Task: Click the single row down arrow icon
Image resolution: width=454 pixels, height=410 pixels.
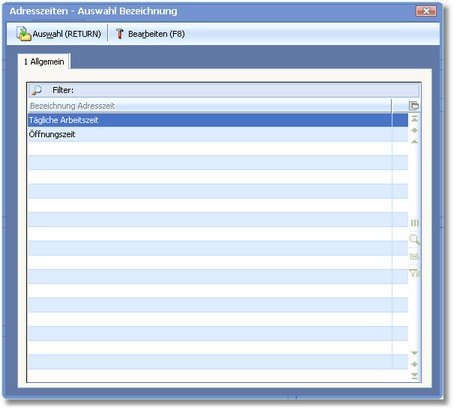Action: (414, 353)
